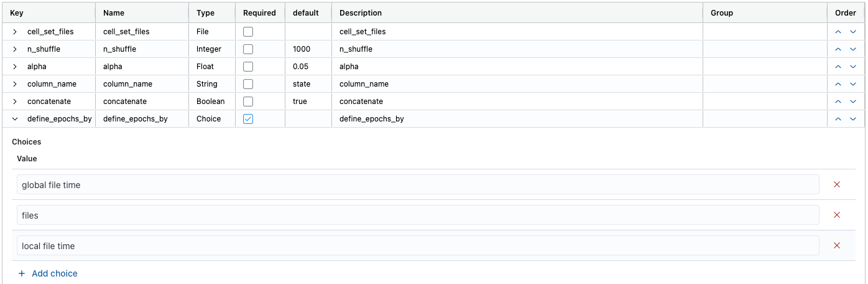
Task: Move alpha row down in order
Action: coord(853,67)
